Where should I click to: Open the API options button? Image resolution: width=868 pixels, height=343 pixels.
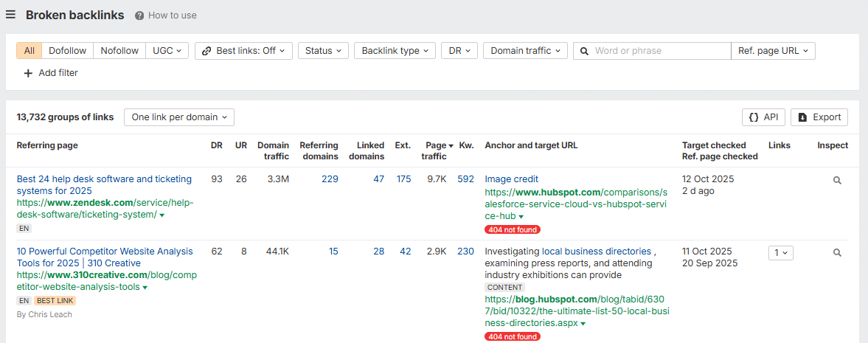763,117
